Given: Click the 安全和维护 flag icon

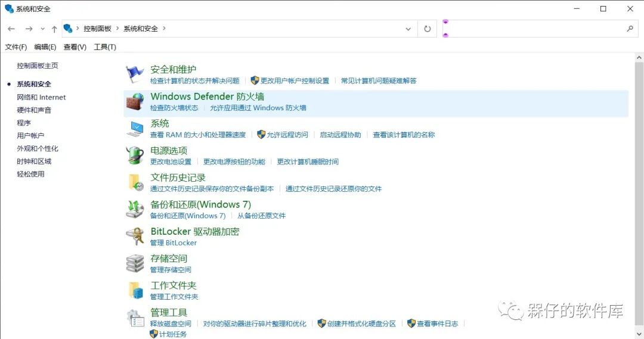Looking at the screenshot, I should [135, 74].
